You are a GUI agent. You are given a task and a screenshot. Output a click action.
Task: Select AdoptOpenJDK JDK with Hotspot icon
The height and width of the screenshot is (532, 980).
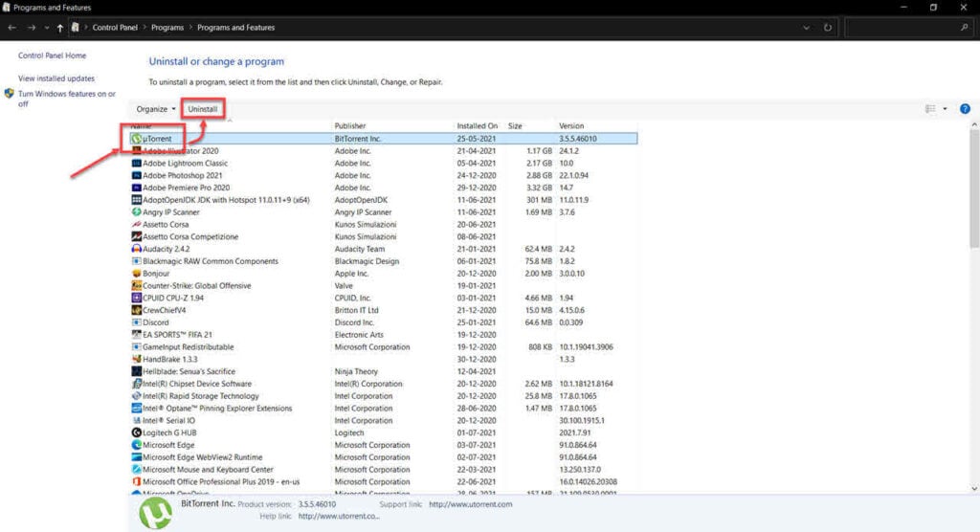coord(136,200)
